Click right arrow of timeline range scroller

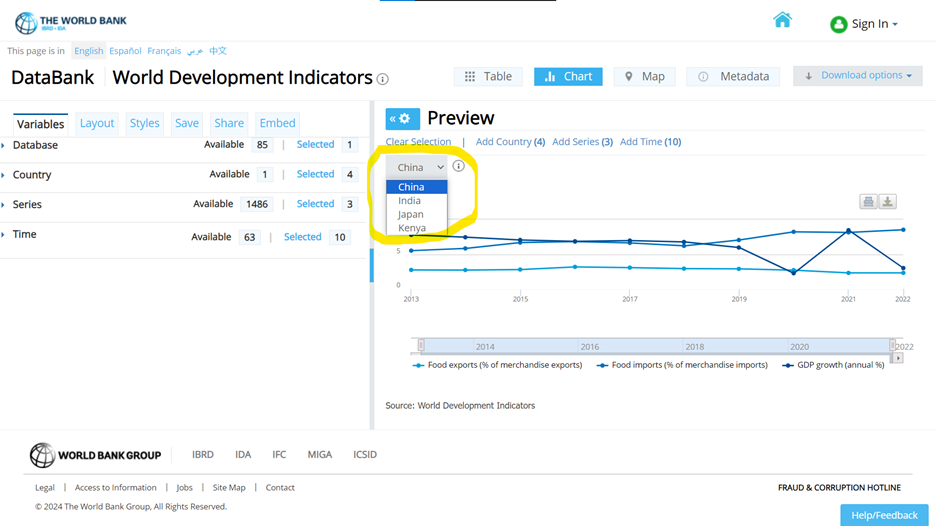pyautogui.click(x=898, y=358)
